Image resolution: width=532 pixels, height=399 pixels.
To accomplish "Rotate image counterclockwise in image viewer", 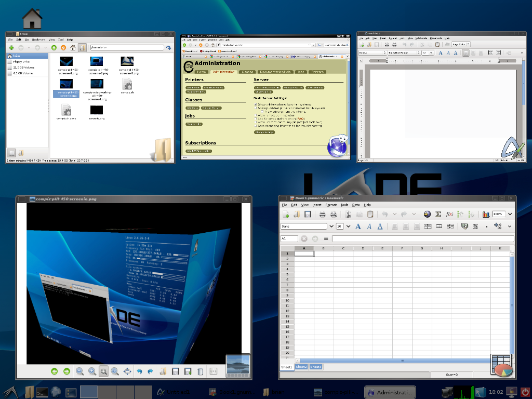I will 139,371.
